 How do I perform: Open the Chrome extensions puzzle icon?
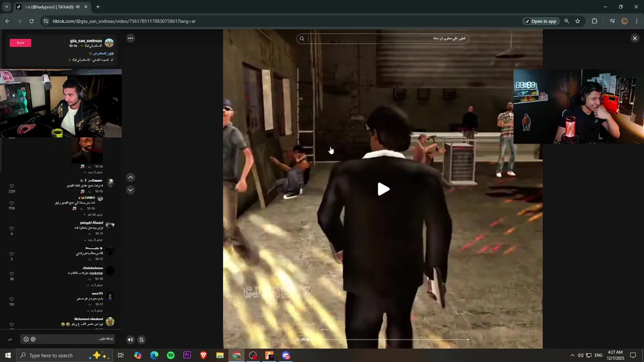594,21
